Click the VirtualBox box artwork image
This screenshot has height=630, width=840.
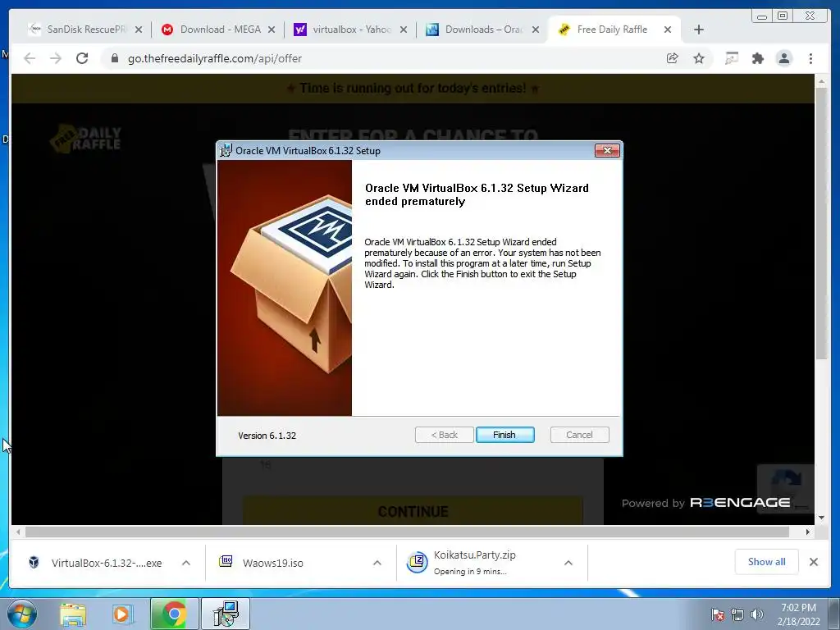pos(285,288)
